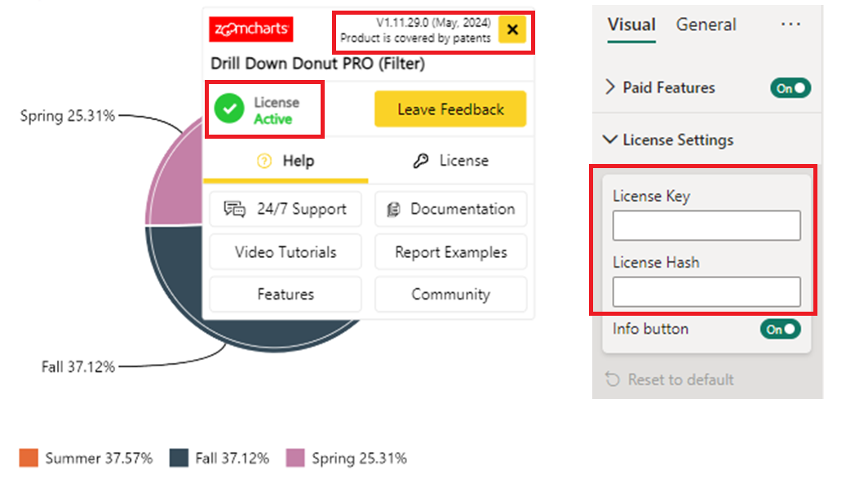Disable the Info button toggle
The width and height of the screenshot is (868, 492).
click(x=780, y=329)
